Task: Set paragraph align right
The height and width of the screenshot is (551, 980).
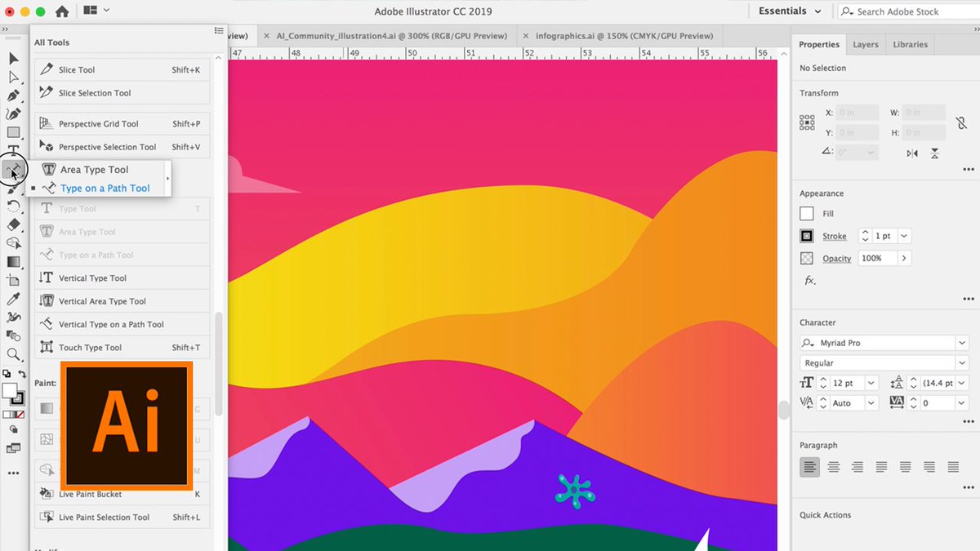Action: coord(857,467)
